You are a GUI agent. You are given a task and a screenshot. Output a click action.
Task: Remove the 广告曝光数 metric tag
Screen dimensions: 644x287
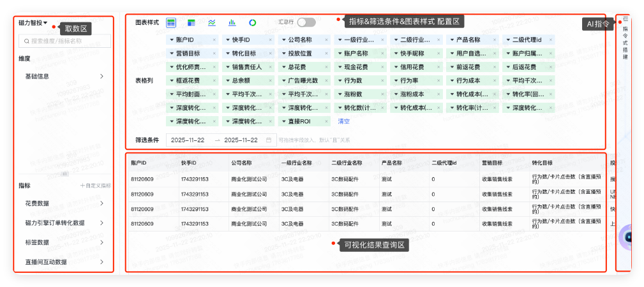(x=327, y=80)
